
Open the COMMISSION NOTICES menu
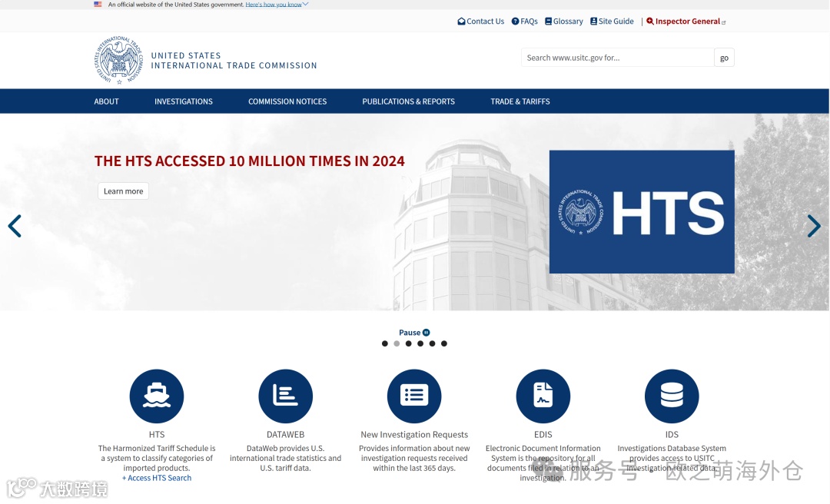[x=287, y=101]
